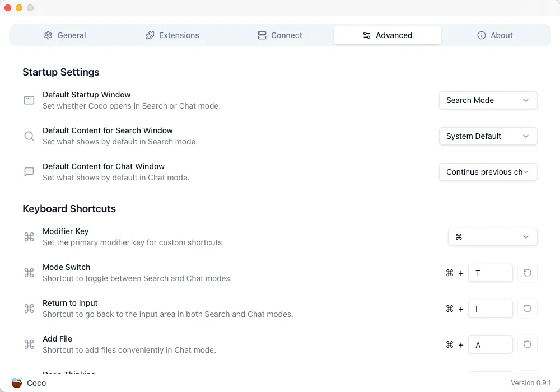Image resolution: width=560 pixels, height=392 pixels.
Task: Switch to the Extensions tab
Action: coord(172,35)
